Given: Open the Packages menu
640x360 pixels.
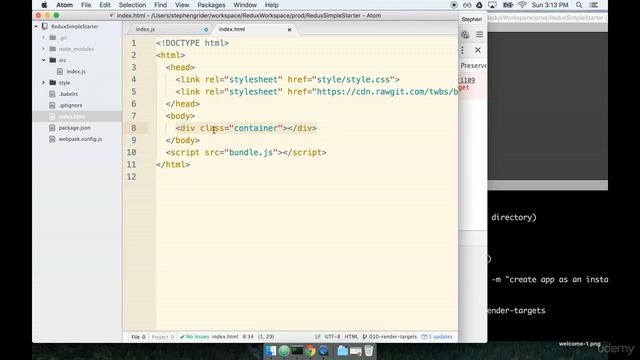Looking at the screenshot, I should pos(211,5).
